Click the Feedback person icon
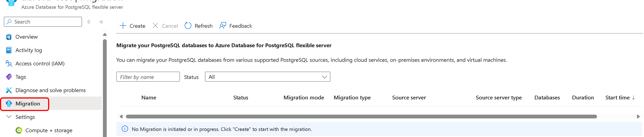 [223, 26]
